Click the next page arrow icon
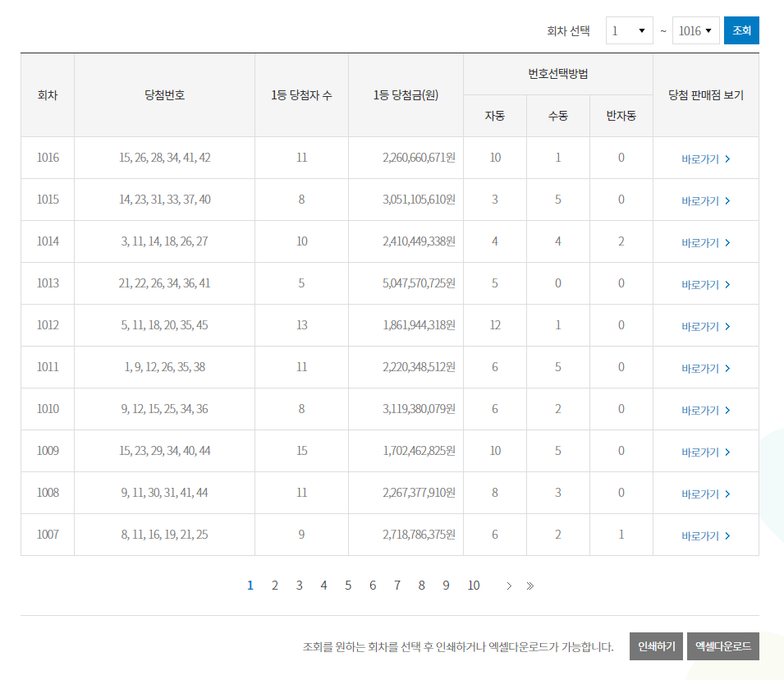Viewport: 784px width, 680px height. [x=509, y=586]
